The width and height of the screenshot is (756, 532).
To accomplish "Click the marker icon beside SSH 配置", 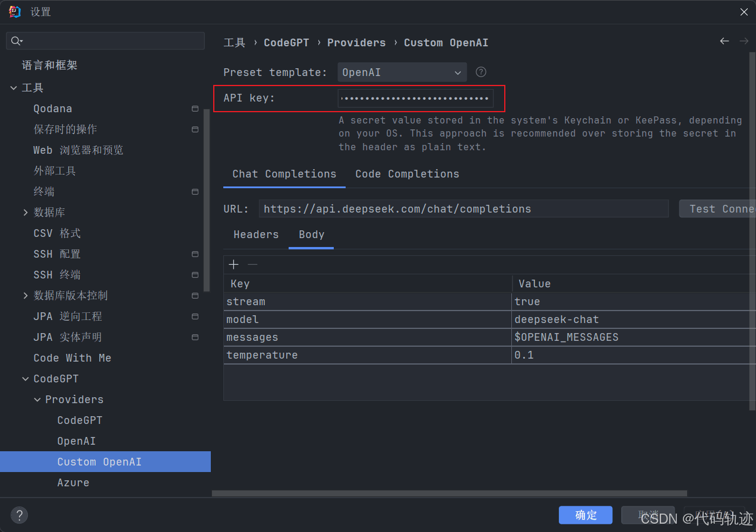I will (x=195, y=254).
